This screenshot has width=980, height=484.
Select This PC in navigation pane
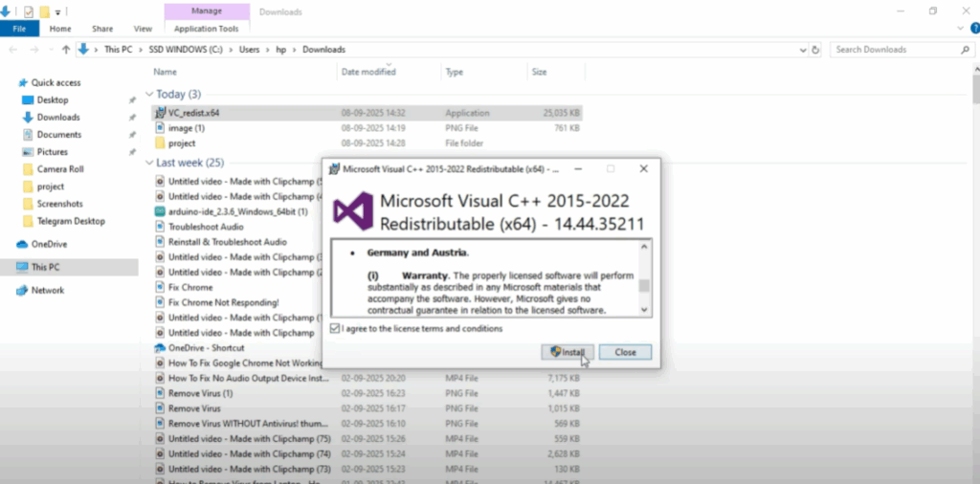click(x=45, y=267)
